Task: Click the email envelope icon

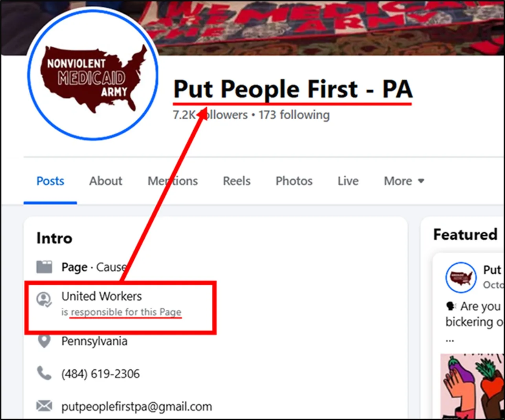Action: pyautogui.click(x=44, y=406)
